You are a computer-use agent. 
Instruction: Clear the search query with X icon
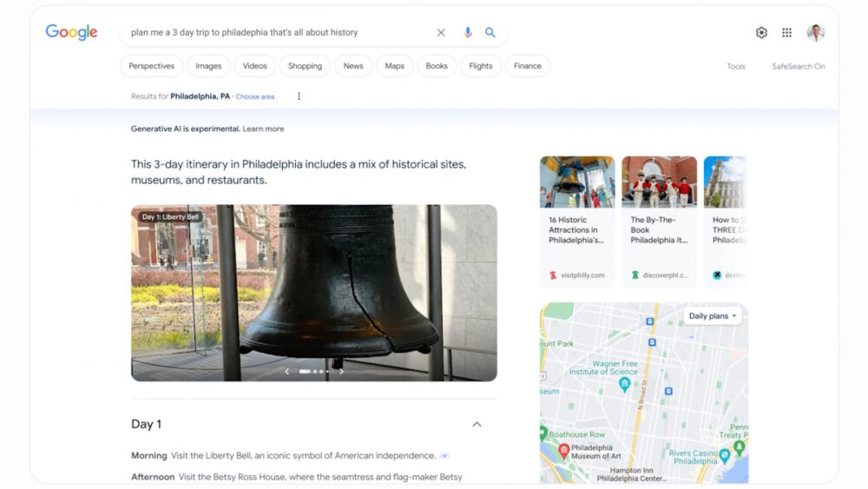click(x=441, y=33)
